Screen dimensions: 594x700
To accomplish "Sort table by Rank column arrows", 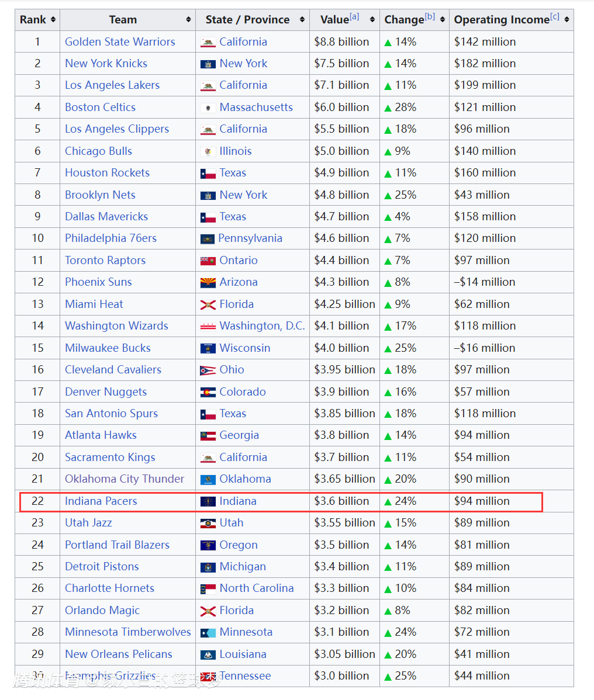I will 53,20.
